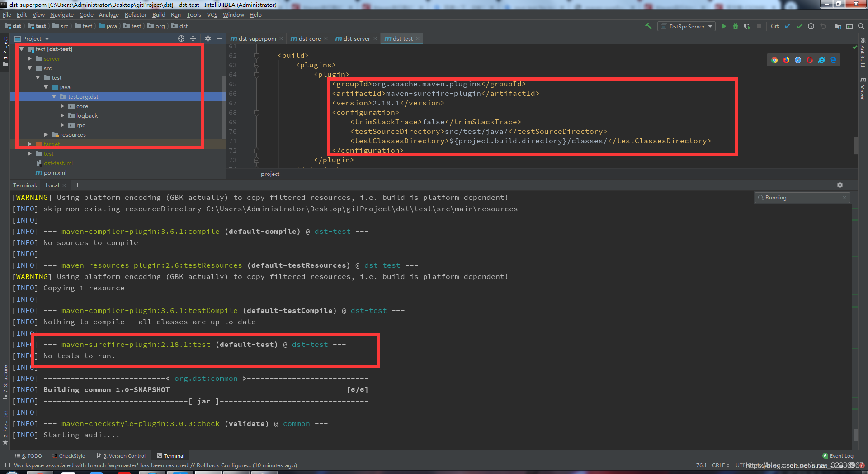
Task: Open the Event Log
Action: [838, 456]
